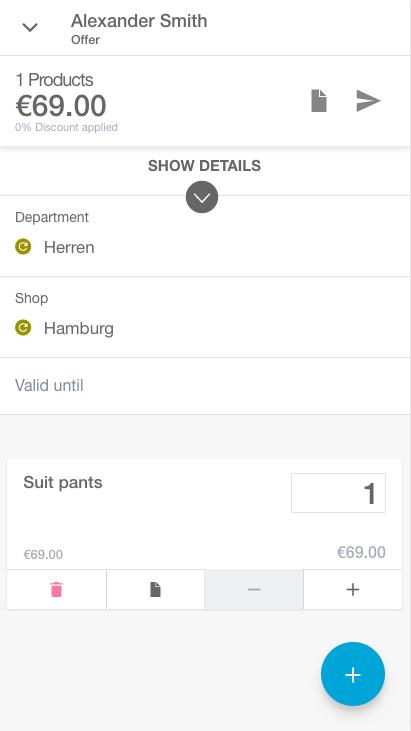Viewport: 411px width, 731px height.
Task: Open the Hamburg shop field
Action: pyautogui.click(x=205, y=317)
